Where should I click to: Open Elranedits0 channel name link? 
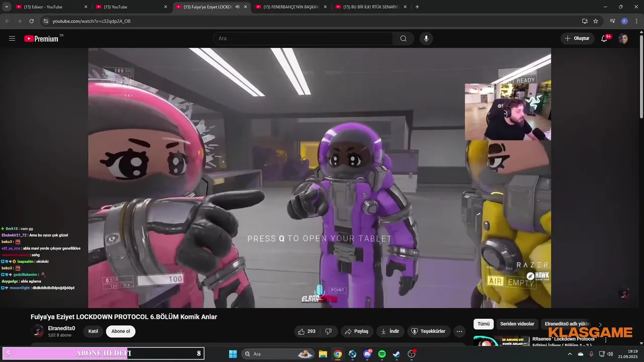(x=61, y=328)
